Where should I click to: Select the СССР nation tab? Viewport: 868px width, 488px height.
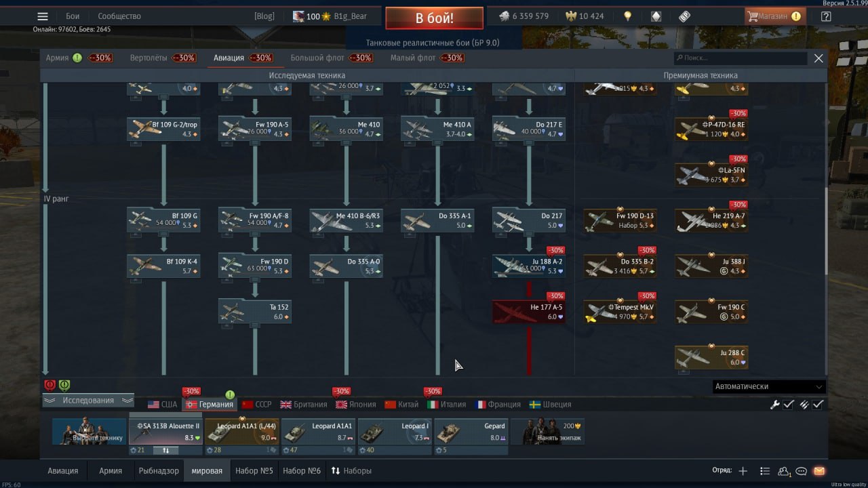point(257,405)
